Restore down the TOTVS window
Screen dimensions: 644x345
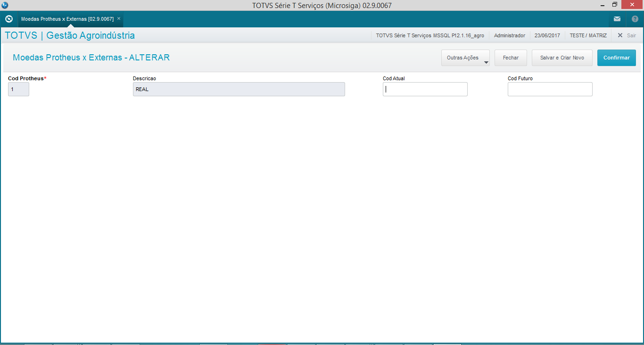pyautogui.click(x=615, y=5)
